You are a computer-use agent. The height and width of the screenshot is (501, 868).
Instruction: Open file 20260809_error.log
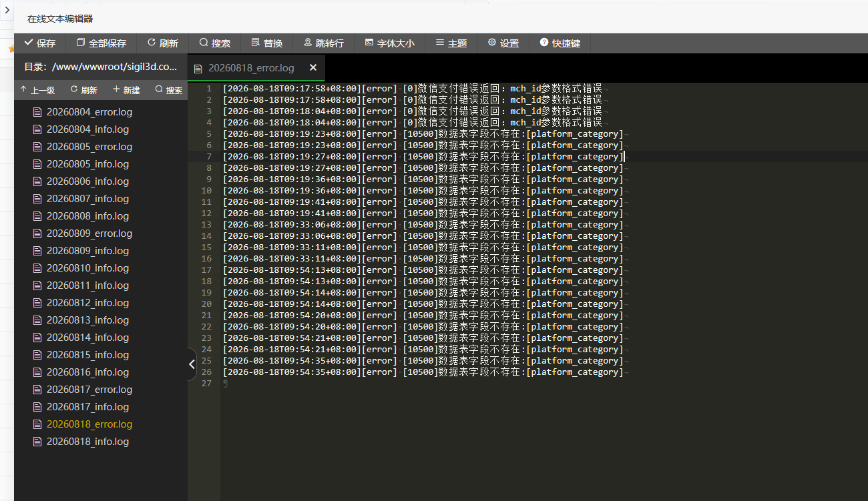pyautogui.click(x=89, y=233)
